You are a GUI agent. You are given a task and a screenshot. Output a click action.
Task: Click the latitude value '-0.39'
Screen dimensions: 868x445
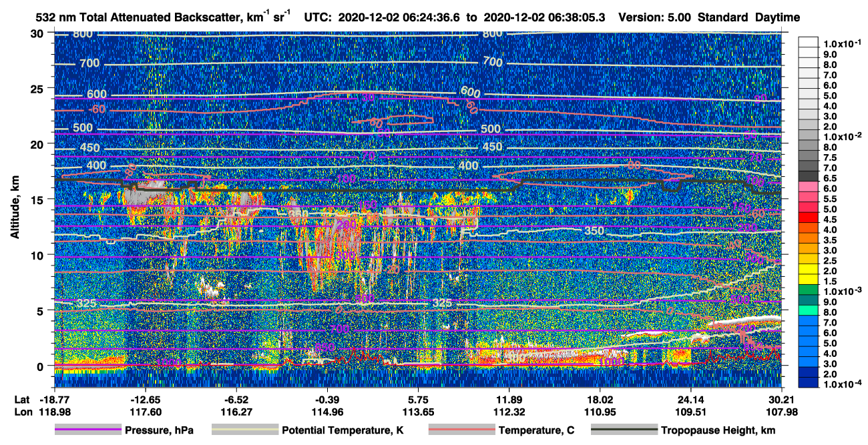point(327,400)
